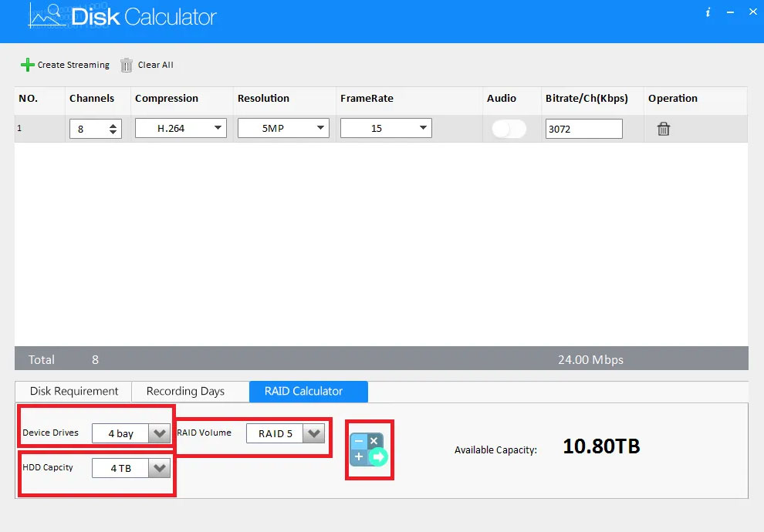Minimize the Disk Calculator window
This screenshot has height=532, width=764.
click(x=730, y=12)
